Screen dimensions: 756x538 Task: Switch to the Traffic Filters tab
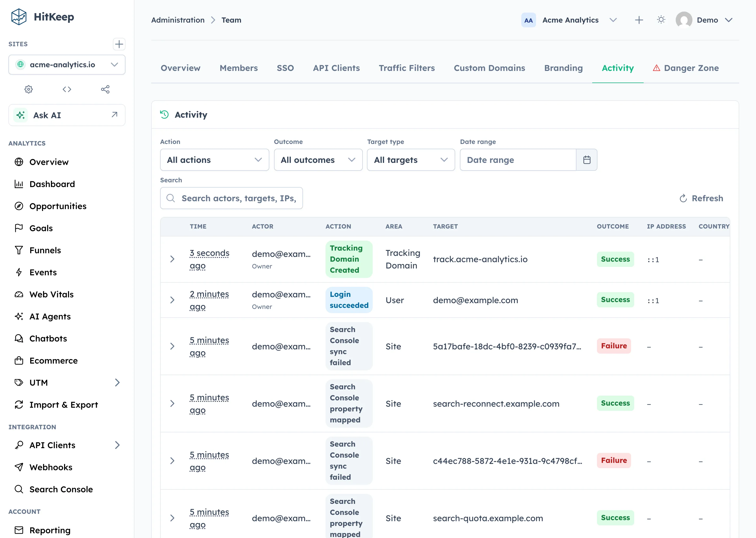point(407,68)
